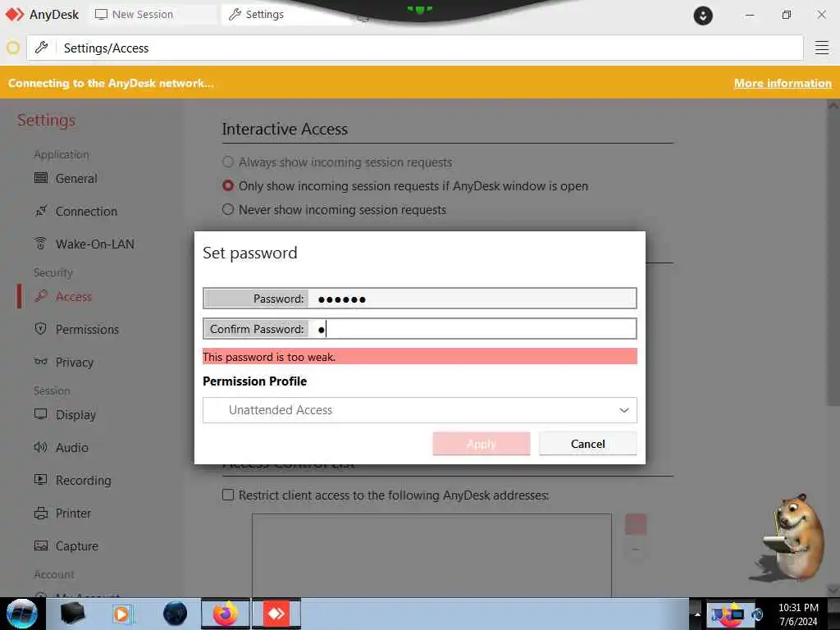Click the General settings list icon
Viewport: 840px width, 630px height.
(x=41, y=178)
